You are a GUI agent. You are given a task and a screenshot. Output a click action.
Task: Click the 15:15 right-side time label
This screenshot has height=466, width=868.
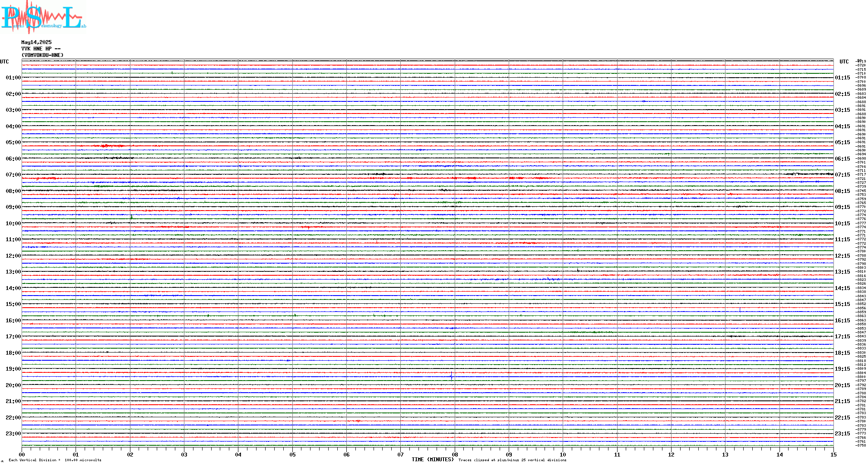[x=843, y=304]
